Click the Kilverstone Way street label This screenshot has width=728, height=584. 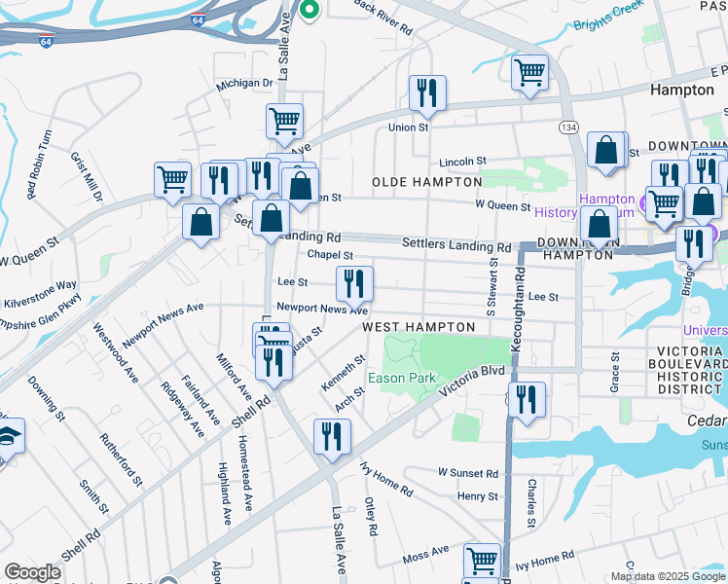click(40, 294)
